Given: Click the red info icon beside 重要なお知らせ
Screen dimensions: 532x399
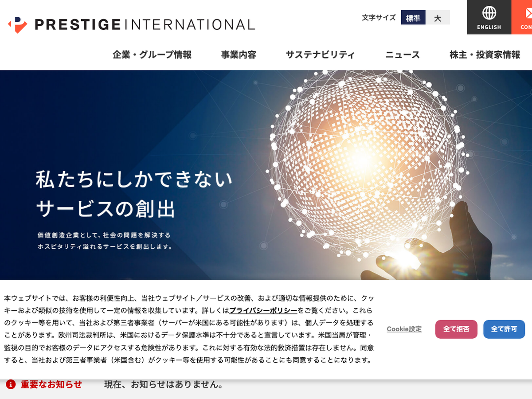Looking at the screenshot, I should [11, 384].
